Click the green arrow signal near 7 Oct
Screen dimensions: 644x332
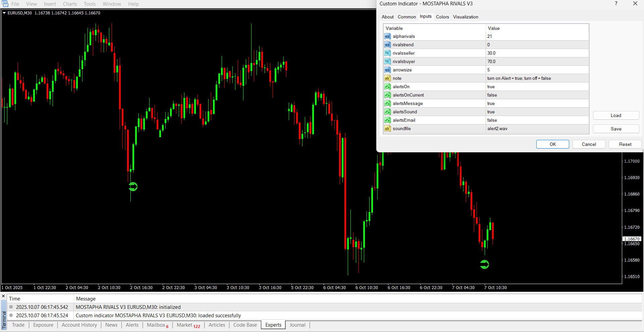[484, 265]
